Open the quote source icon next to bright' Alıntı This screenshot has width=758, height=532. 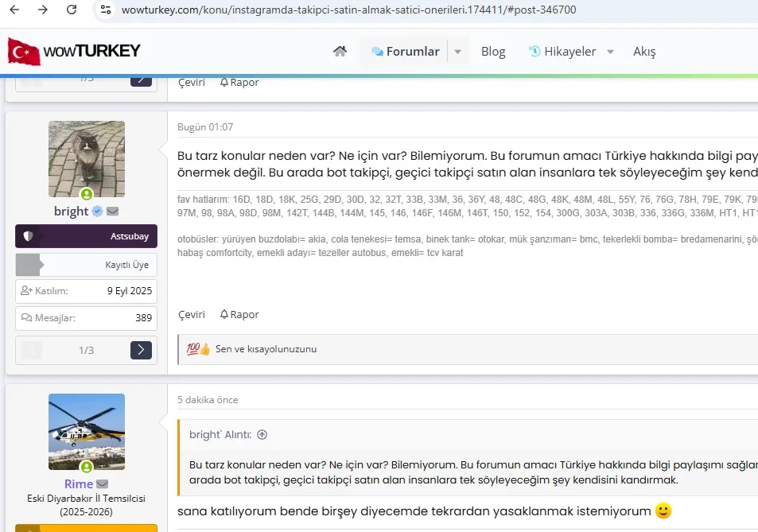(x=262, y=434)
